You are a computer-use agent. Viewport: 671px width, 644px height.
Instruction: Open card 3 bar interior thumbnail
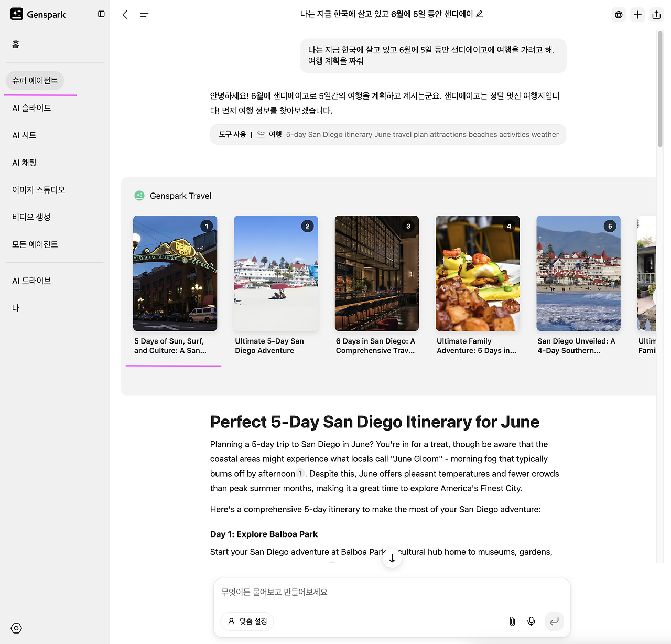click(x=377, y=273)
